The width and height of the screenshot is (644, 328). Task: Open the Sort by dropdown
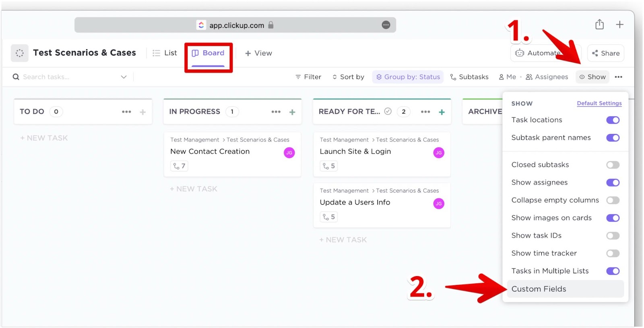pyautogui.click(x=348, y=77)
